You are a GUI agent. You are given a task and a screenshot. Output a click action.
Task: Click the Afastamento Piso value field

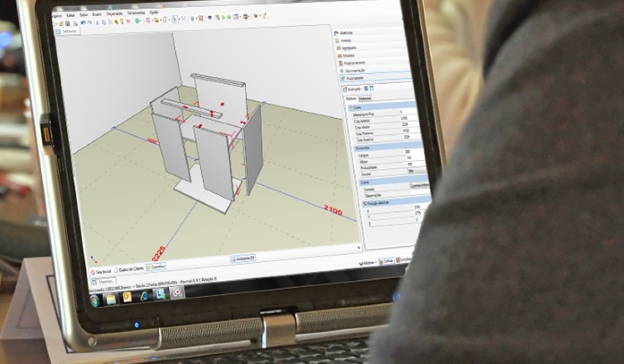tap(407, 112)
